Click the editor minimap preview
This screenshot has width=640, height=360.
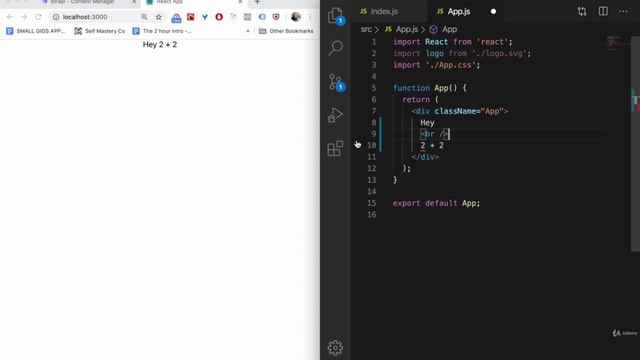tap(617, 43)
